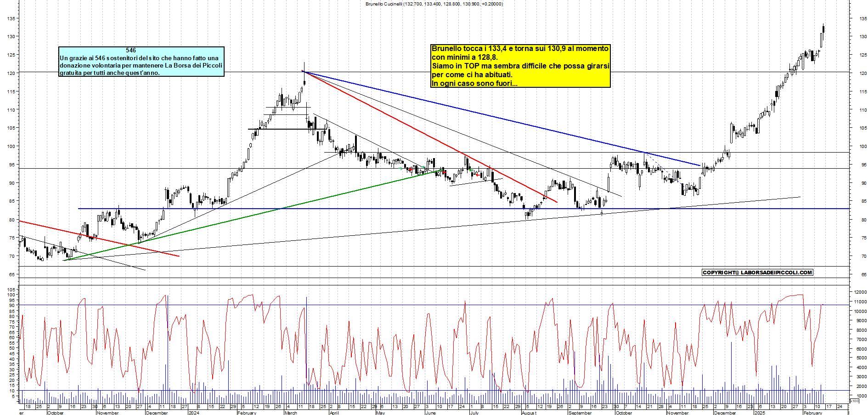Select the yellow note "Brunello tocca i 133,4"

(x=521, y=66)
